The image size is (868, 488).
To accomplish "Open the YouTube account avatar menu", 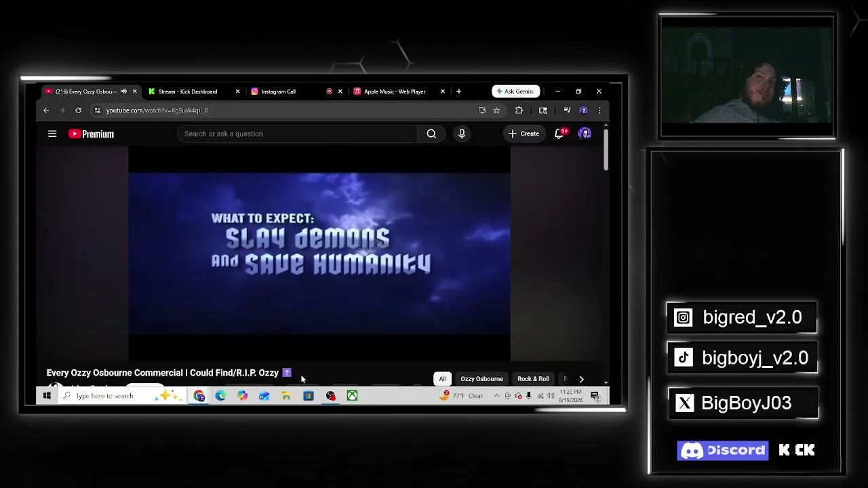I will [585, 134].
